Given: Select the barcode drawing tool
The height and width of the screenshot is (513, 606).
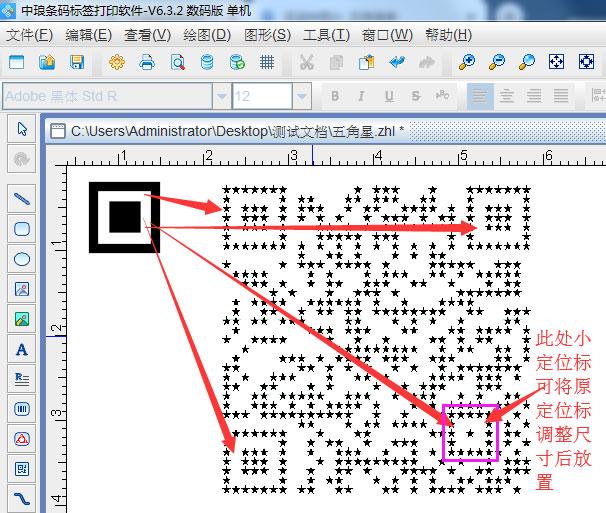Looking at the screenshot, I should [x=22, y=409].
